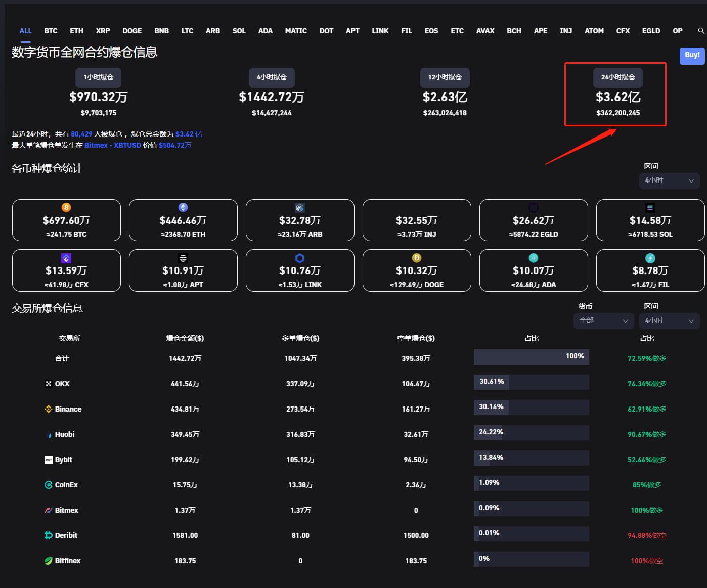Click the Binance exchange logo

click(49, 409)
